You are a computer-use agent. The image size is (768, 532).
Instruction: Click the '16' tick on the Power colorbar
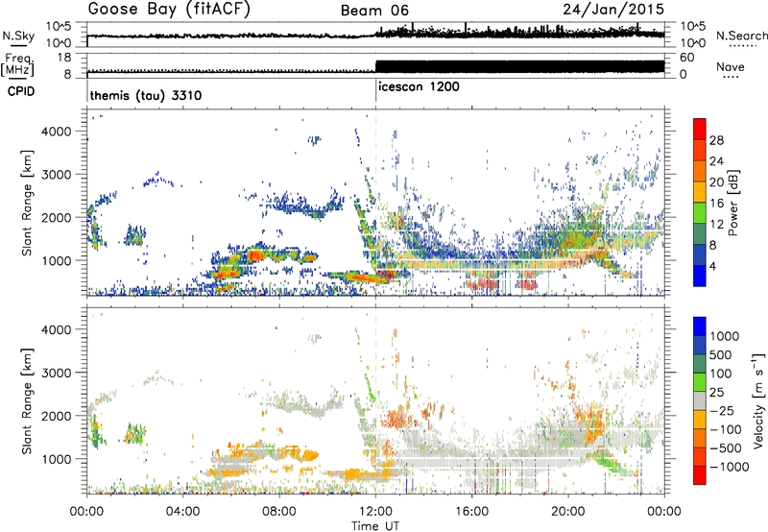pyautogui.click(x=716, y=204)
